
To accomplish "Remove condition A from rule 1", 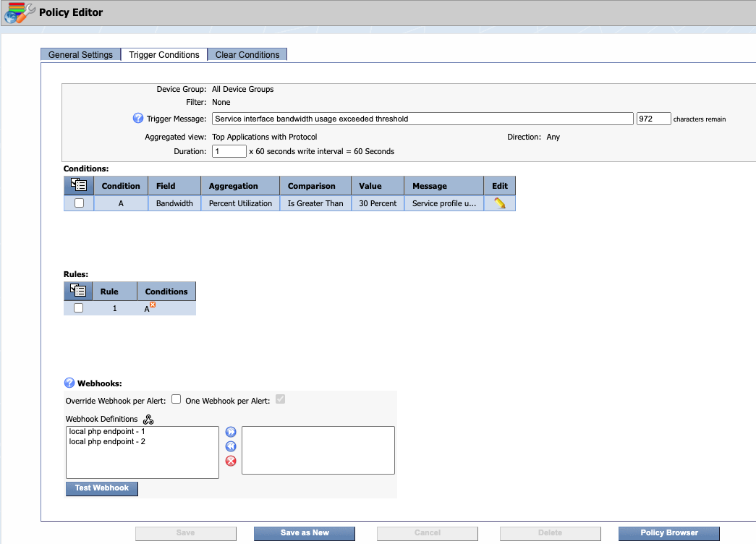I will (x=153, y=305).
